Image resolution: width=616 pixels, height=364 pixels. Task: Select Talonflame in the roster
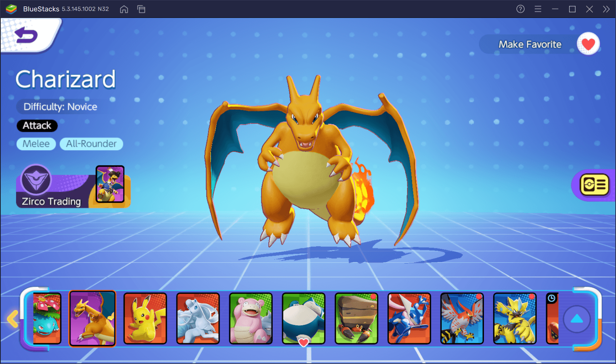pos(462,319)
